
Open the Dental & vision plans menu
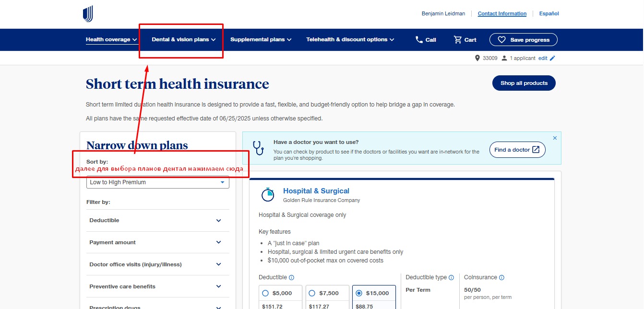pyautogui.click(x=183, y=40)
